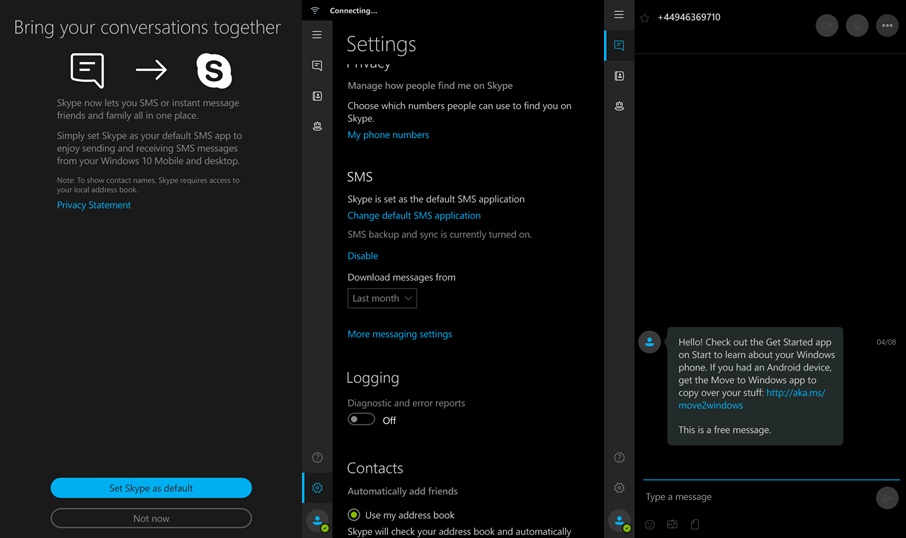Attach a file using document icon
906x538 pixels.
695,524
